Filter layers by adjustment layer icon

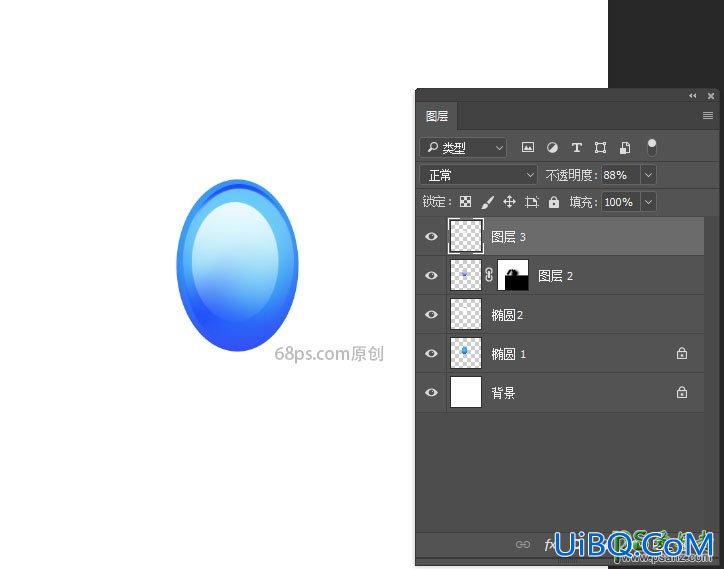click(x=552, y=148)
